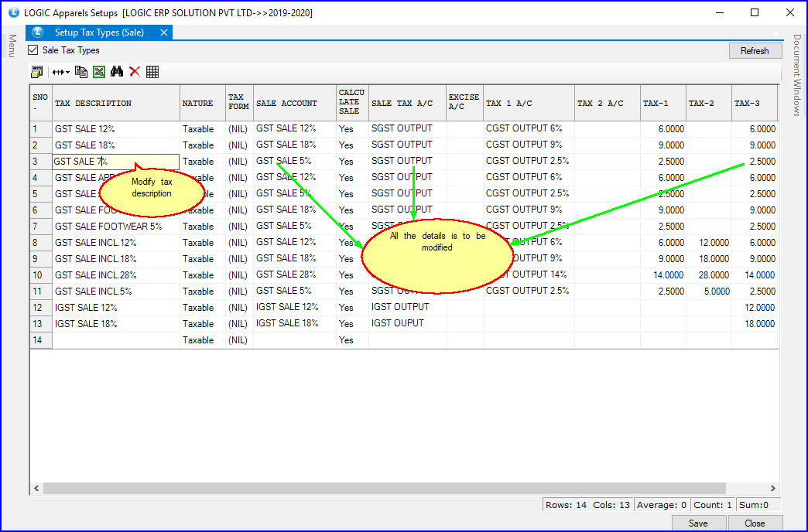Click the horizontal scrollbar thumb
This screenshot has width=808, height=532.
point(385,488)
